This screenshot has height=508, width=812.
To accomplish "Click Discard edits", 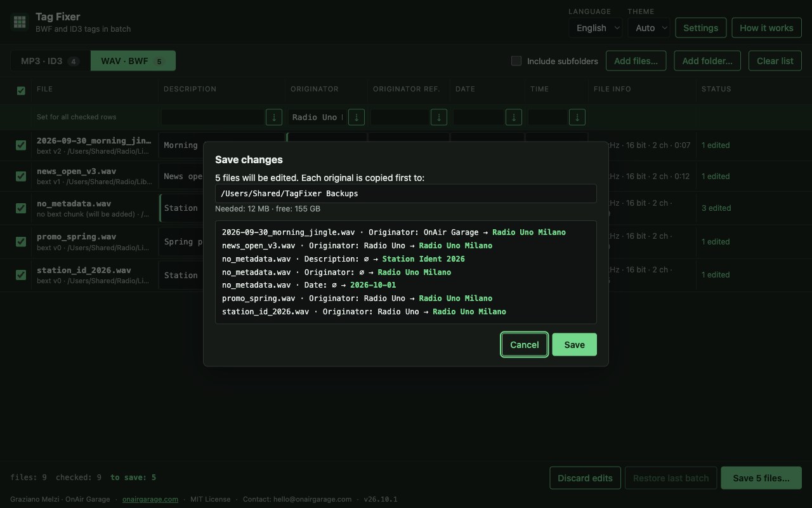I will [585, 478].
